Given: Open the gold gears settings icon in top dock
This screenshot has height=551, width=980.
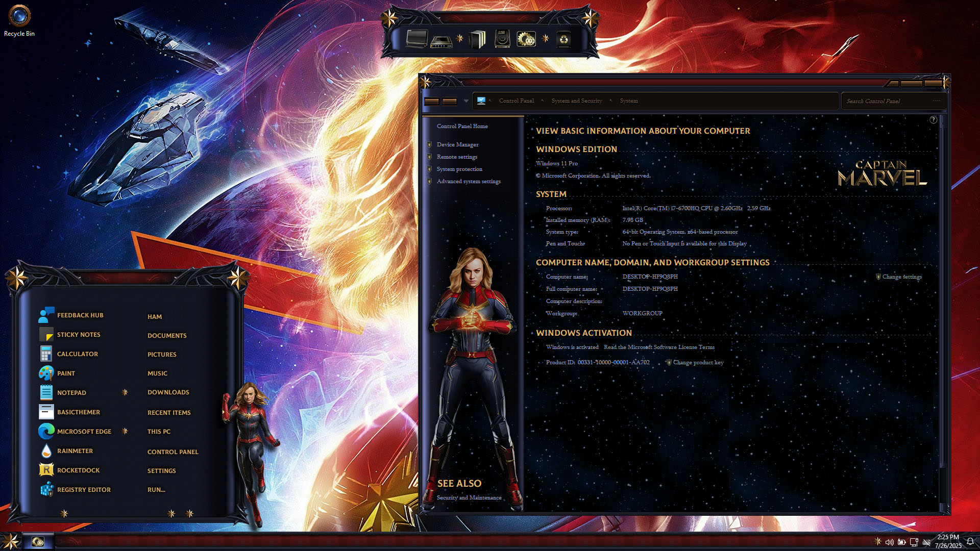Looking at the screenshot, I should point(526,39).
